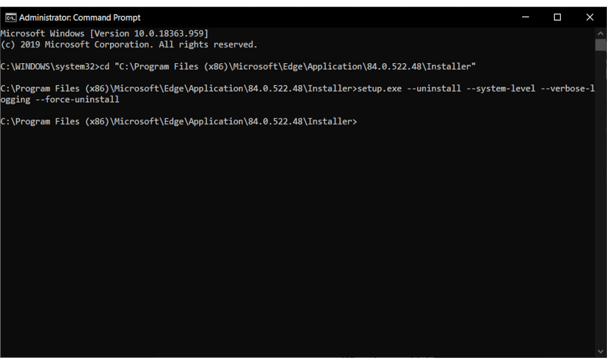Click the last Installer> prompt line
Viewport: 607px width, 364px height.
pyautogui.click(x=179, y=122)
